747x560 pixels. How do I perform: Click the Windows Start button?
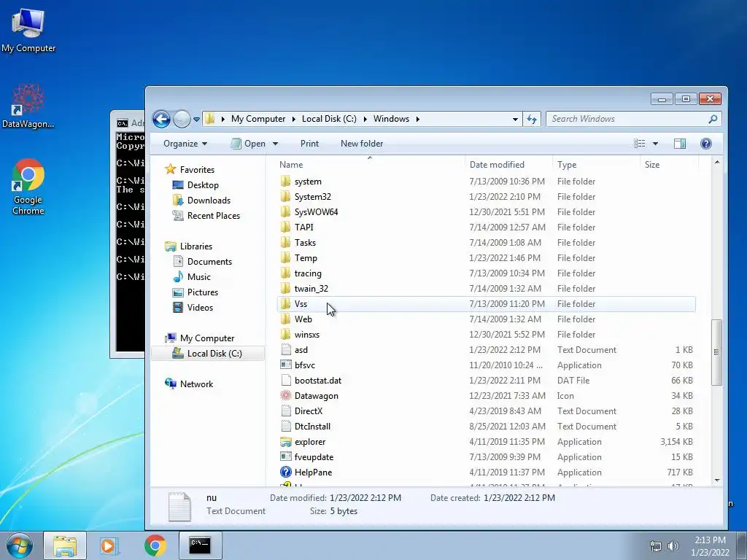point(20,545)
